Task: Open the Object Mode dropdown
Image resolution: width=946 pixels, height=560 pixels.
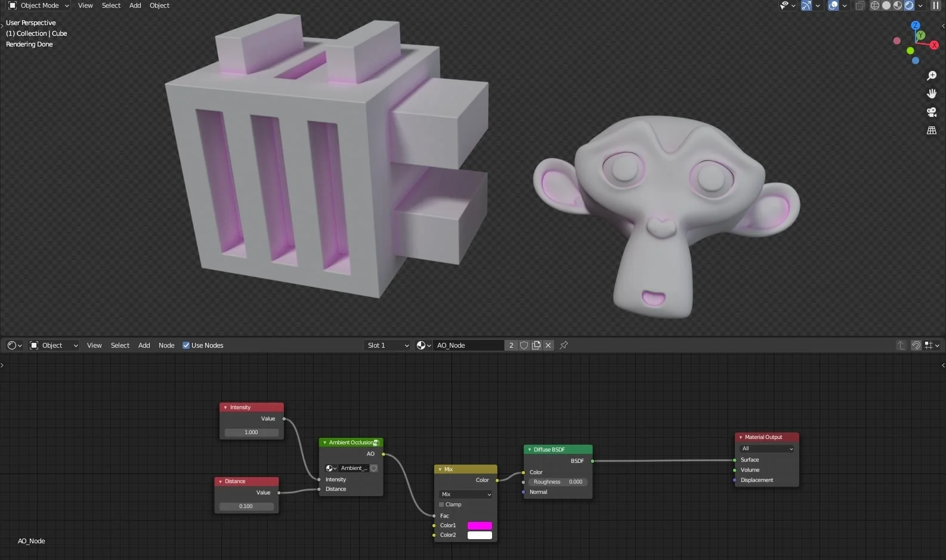Action: [39, 5]
